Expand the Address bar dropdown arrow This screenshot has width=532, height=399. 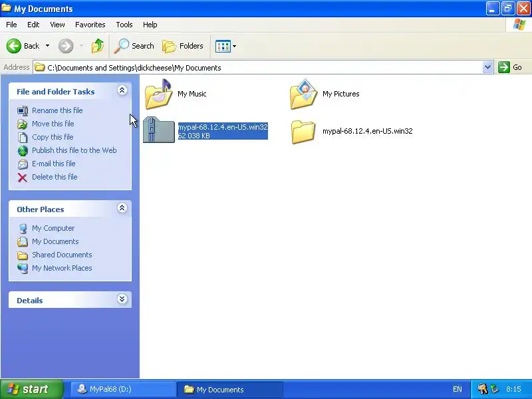coord(487,67)
